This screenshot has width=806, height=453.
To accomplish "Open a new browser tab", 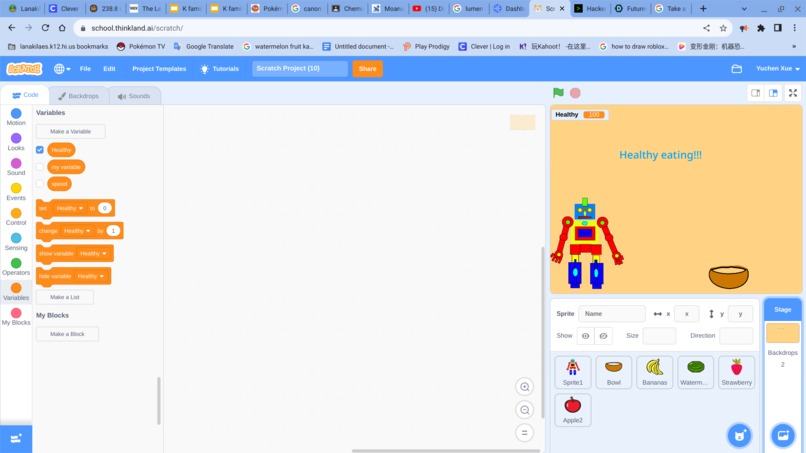I will pyautogui.click(x=703, y=9).
